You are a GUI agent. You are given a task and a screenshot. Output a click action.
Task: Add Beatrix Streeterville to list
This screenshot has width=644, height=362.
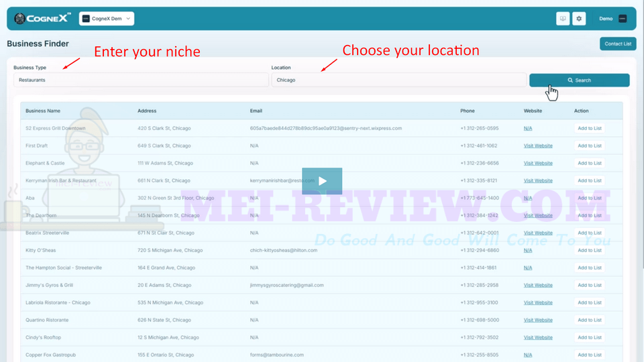pyautogui.click(x=590, y=233)
